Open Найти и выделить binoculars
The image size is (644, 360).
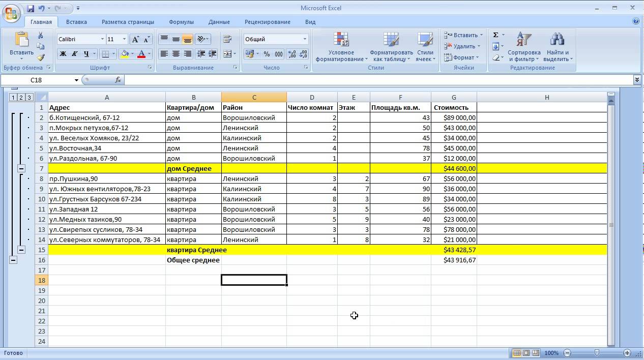[558, 47]
